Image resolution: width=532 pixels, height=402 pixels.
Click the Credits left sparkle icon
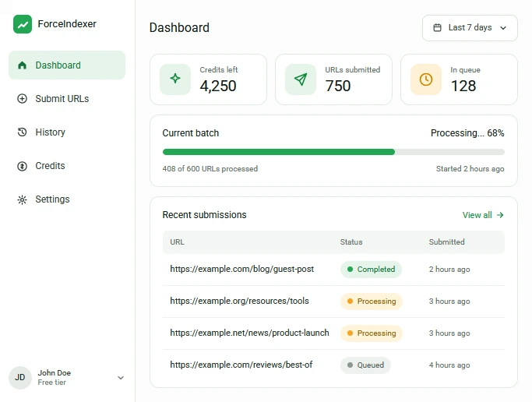[175, 79]
